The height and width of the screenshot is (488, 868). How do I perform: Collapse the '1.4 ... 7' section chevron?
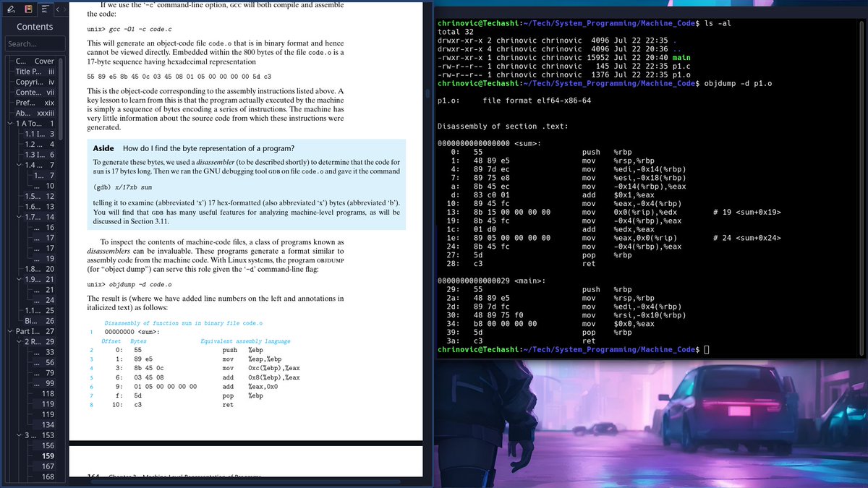coord(18,166)
